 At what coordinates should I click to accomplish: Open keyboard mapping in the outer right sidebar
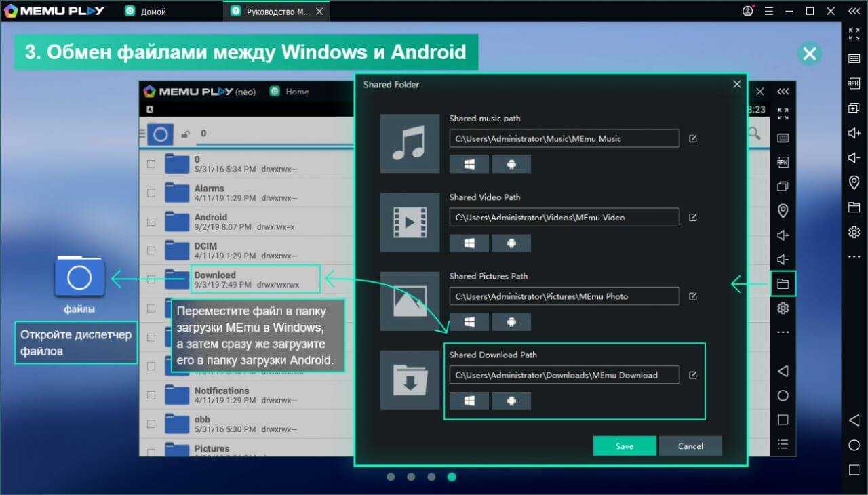pyautogui.click(x=854, y=58)
